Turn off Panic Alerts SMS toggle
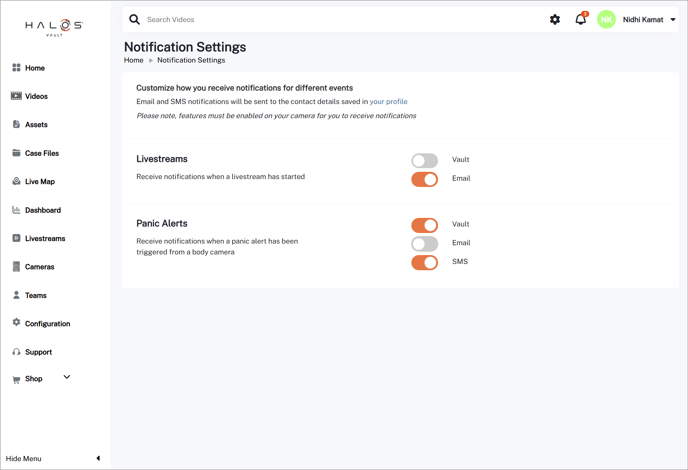This screenshot has height=470, width=688. (x=424, y=262)
